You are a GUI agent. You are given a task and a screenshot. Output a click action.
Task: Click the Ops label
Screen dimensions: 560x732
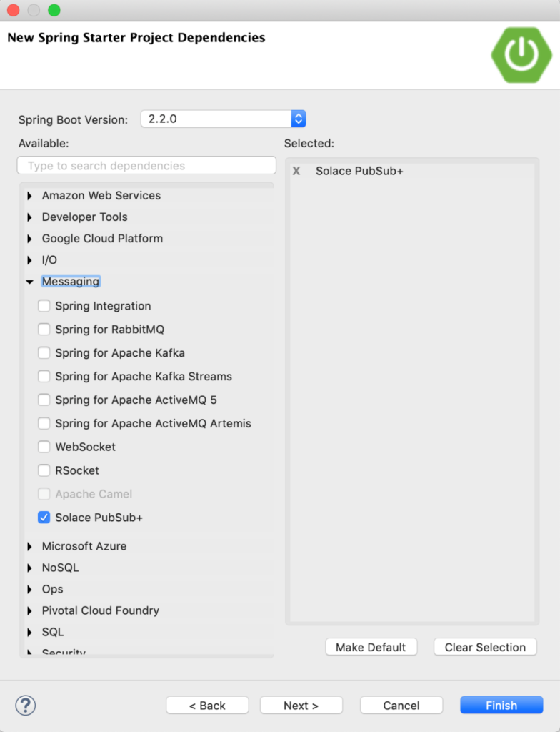52,589
